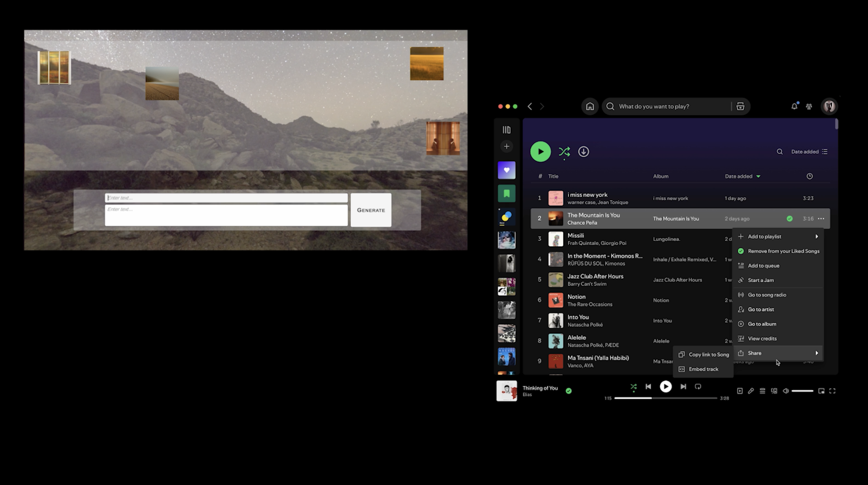This screenshot has height=485, width=868.
Task: Open Spotify Home
Action: click(x=590, y=106)
